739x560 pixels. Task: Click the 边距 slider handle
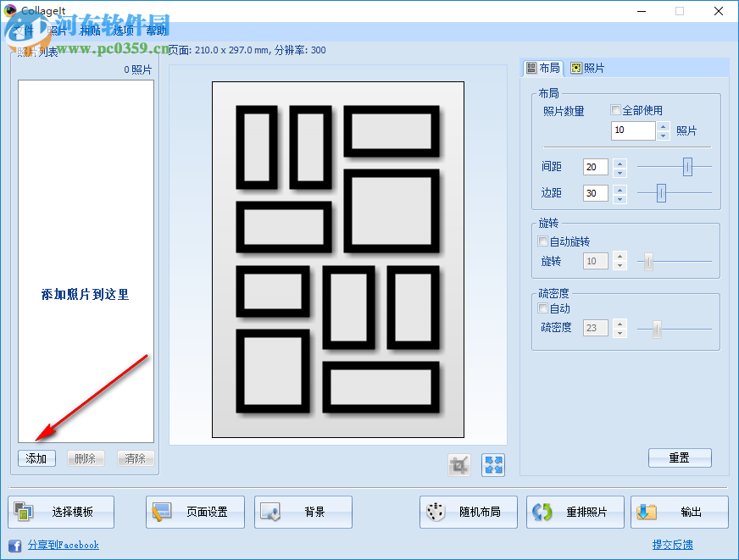click(x=662, y=193)
